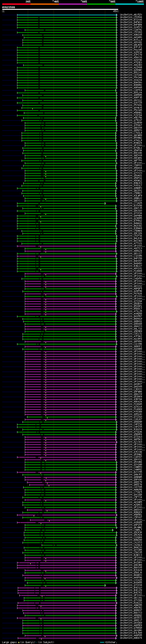Click hit label UniRef100_B2WCC3

coord(131,555)
